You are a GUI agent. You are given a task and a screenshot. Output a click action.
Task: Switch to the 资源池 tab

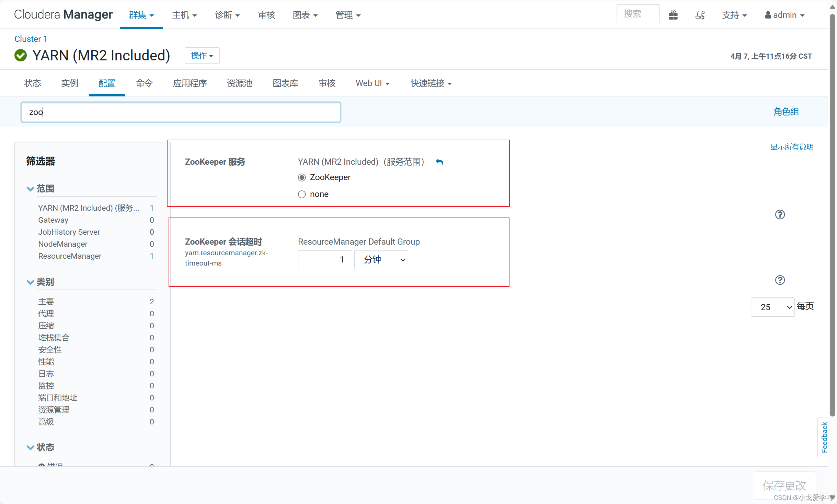coord(240,83)
